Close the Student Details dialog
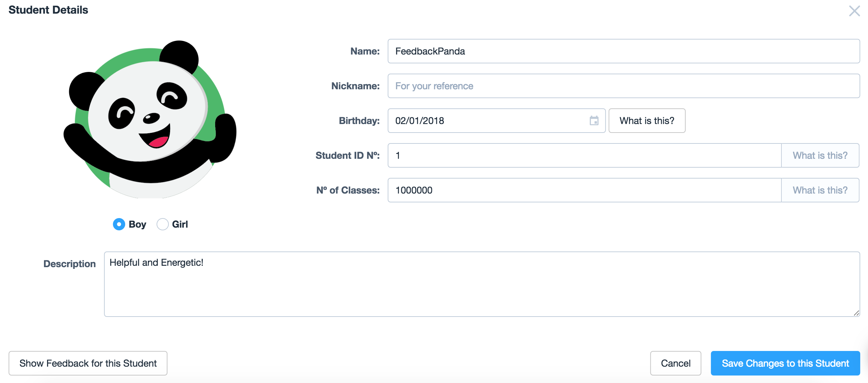 [x=854, y=11]
